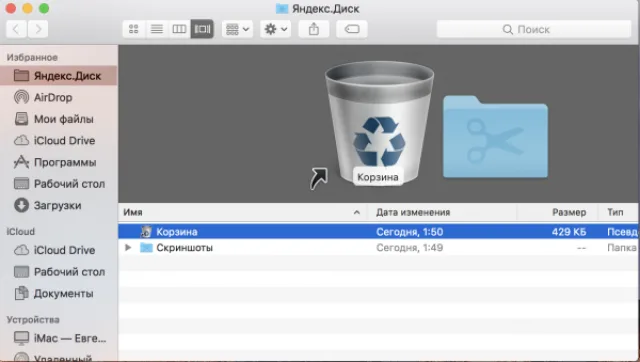Switch to icon view mode
The width and height of the screenshot is (640, 362).
(x=133, y=29)
